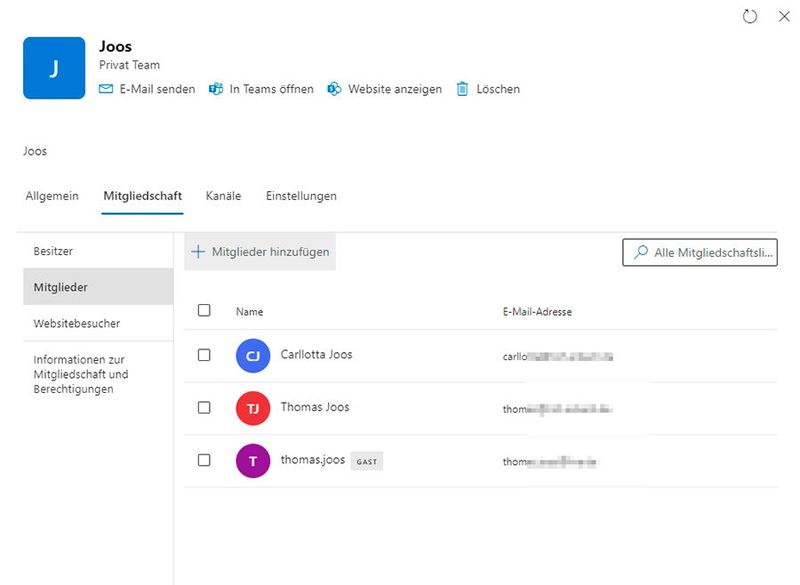Switch to the Allgemein tab
The image size is (800, 585).
coord(52,196)
